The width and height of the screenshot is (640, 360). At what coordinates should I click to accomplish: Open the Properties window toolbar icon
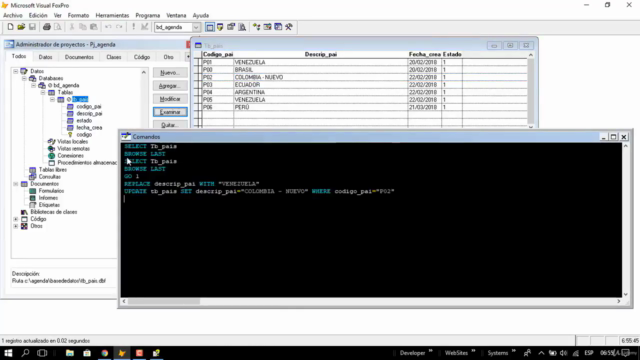231,27
